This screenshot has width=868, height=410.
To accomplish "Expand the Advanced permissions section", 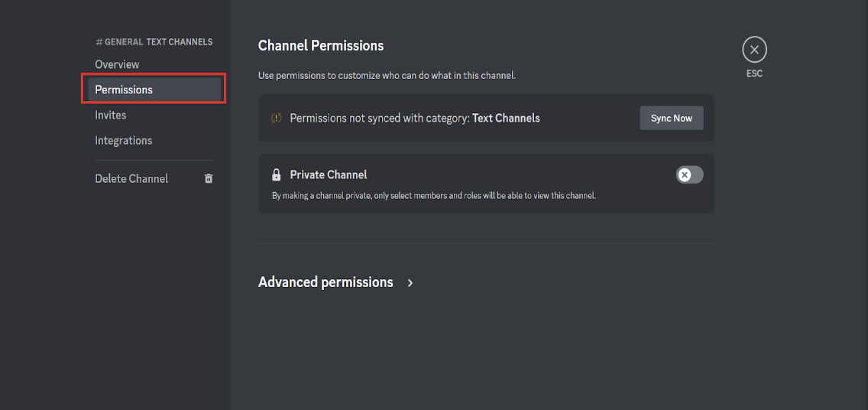I will click(325, 282).
